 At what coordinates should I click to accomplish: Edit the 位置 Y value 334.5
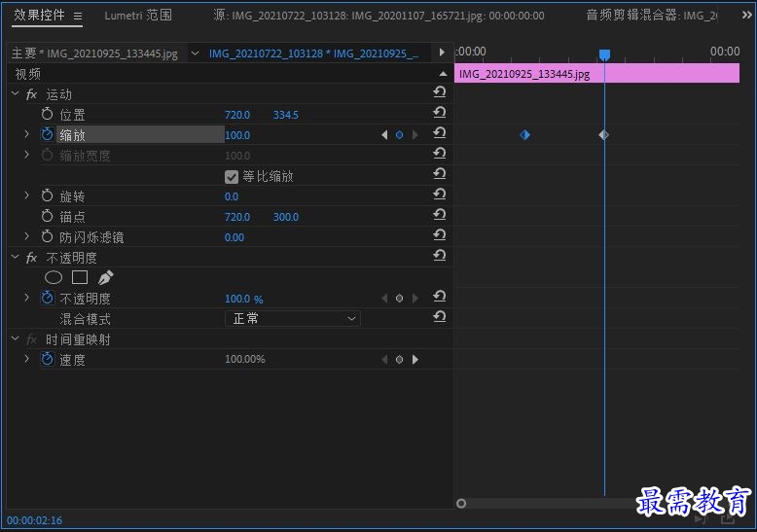(x=286, y=115)
